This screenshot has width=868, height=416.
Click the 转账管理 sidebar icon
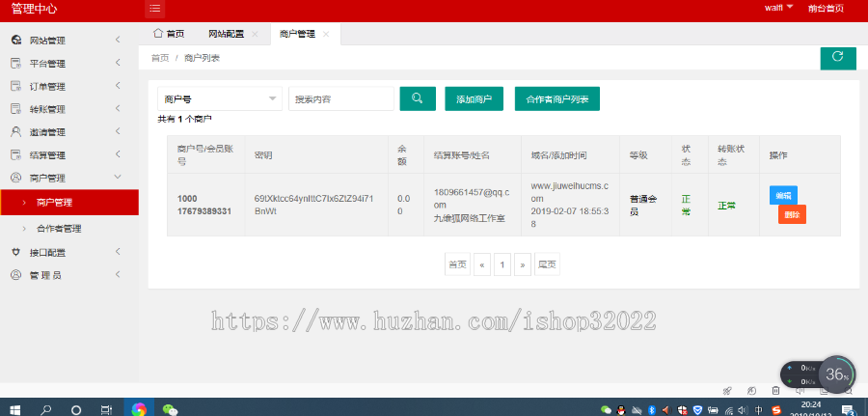coord(16,109)
